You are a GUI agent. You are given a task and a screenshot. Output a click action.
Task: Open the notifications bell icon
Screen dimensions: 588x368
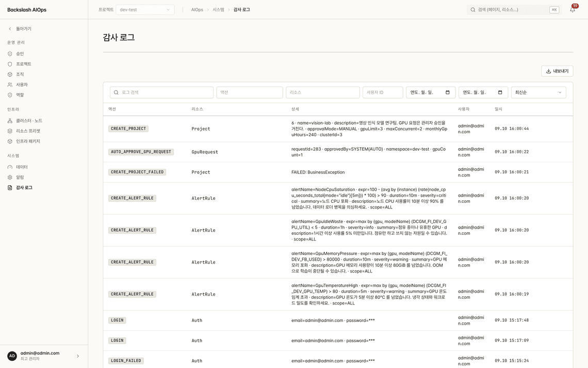(x=573, y=10)
